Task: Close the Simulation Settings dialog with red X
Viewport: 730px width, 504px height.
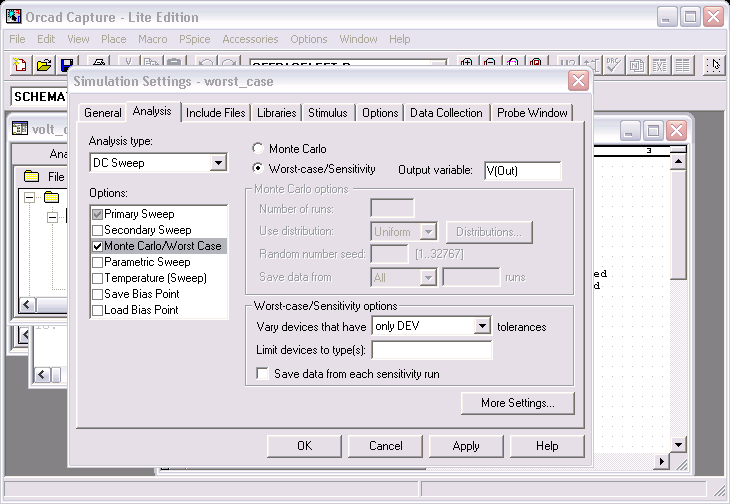Action: 578,81
